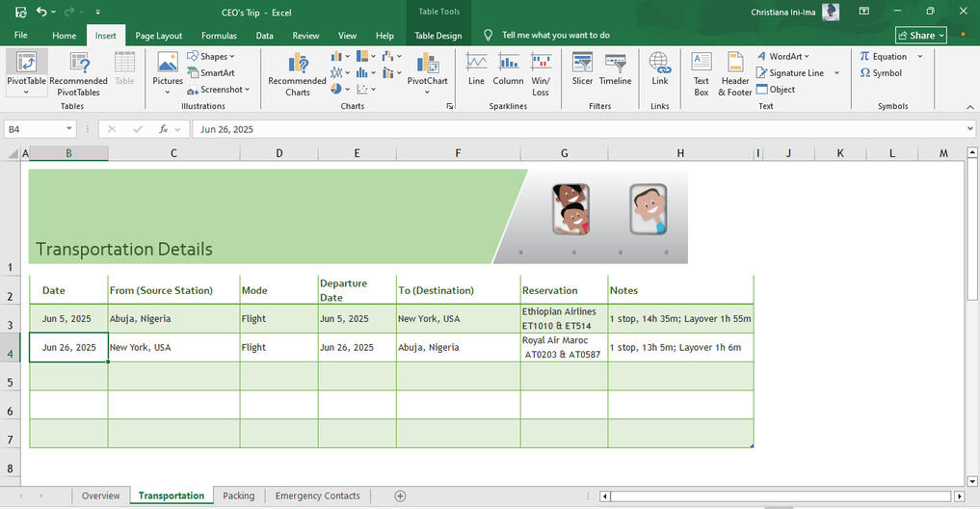Insert an Object
Viewport: 980px width, 509px height.
[x=776, y=90]
